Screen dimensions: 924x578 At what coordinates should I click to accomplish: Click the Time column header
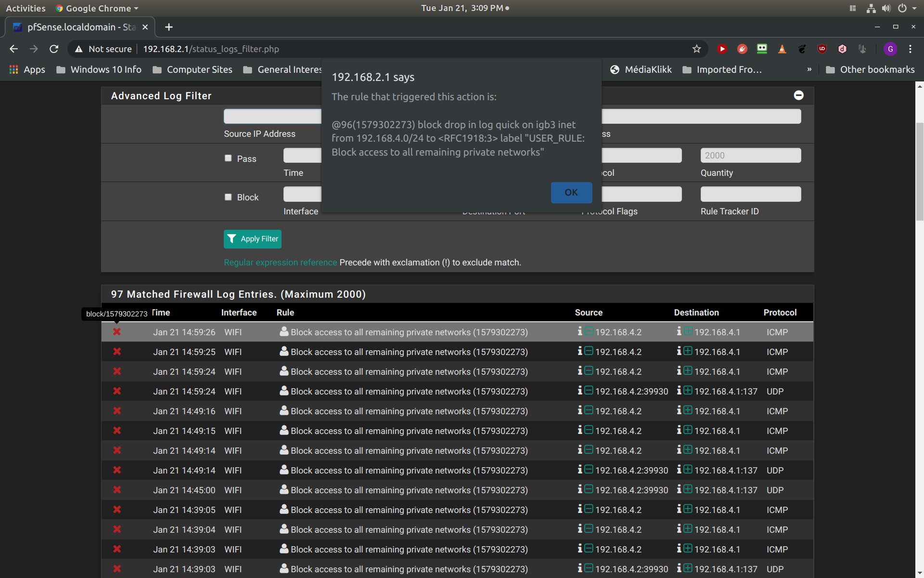point(161,313)
